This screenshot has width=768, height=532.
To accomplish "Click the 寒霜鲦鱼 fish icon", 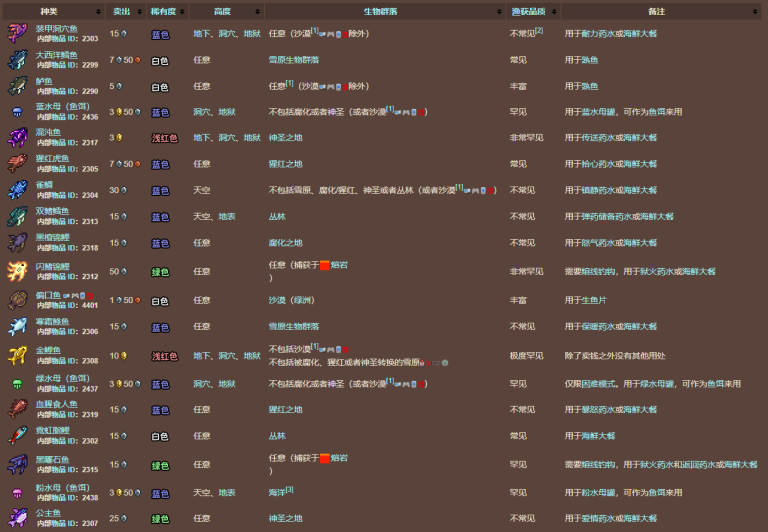I will pyautogui.click(x=17, y=327).
